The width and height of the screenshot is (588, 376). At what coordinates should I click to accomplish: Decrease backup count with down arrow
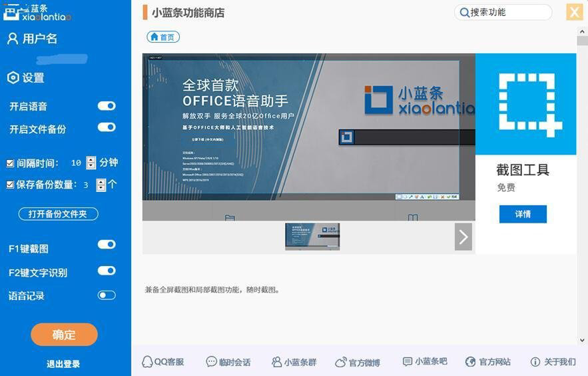pyautogui.click(x=101, y=188)
